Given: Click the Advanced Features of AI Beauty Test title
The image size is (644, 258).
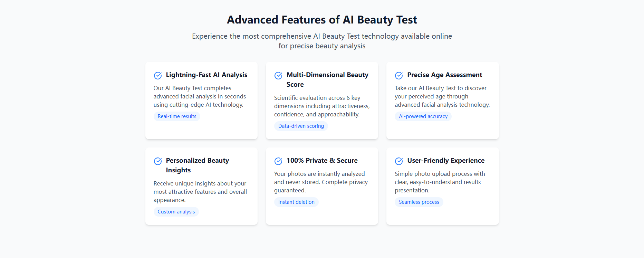Looking at the screenshot, I should click(322, 20).
